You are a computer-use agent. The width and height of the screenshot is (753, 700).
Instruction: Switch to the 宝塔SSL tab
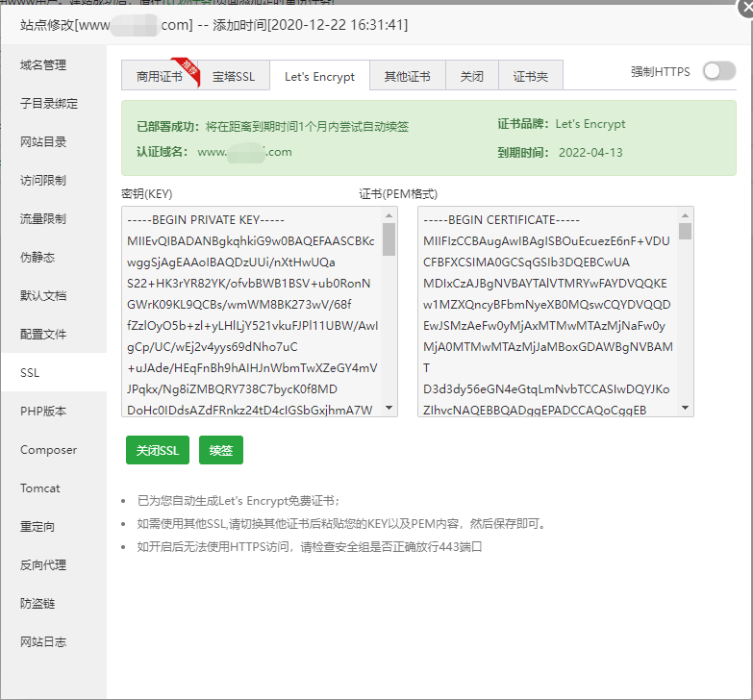click(234, 76)
